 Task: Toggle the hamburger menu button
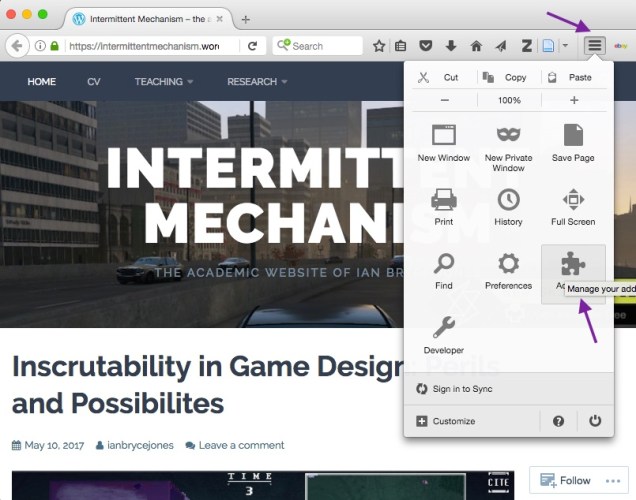[595, 46]
